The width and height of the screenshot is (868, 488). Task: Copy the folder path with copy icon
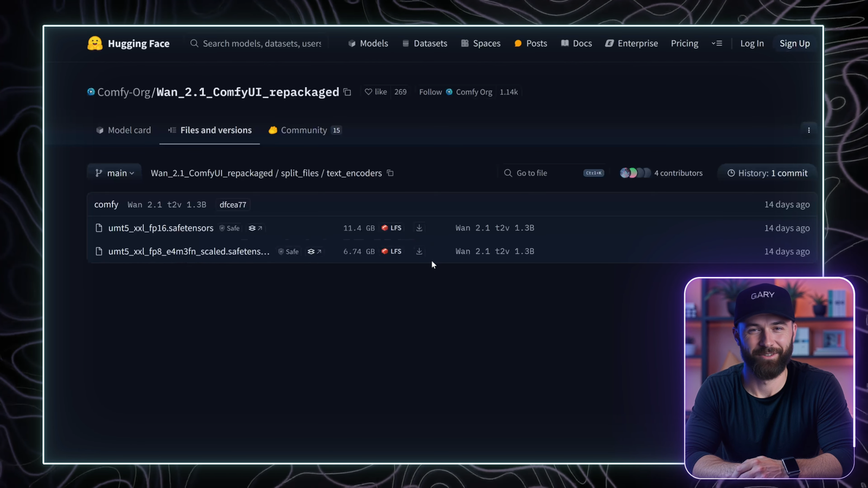(390, 173)
